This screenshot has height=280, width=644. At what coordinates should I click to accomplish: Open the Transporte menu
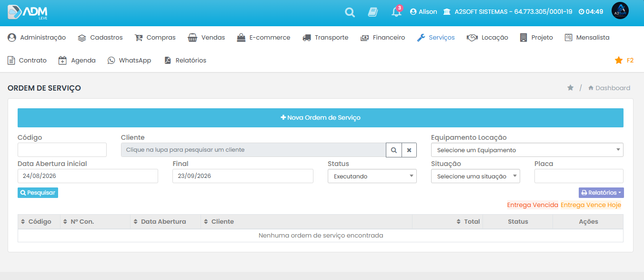[325, 38]
